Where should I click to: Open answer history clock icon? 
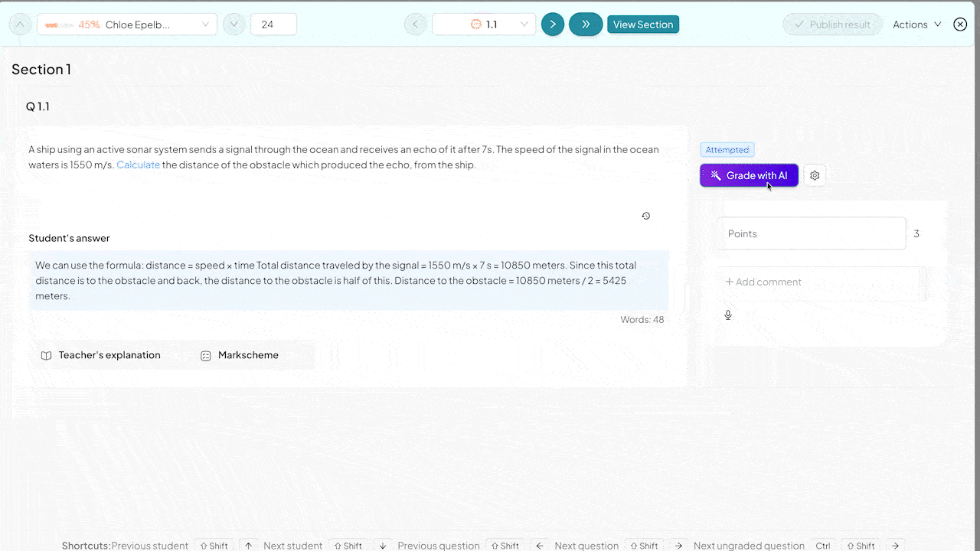click(646, 216)
